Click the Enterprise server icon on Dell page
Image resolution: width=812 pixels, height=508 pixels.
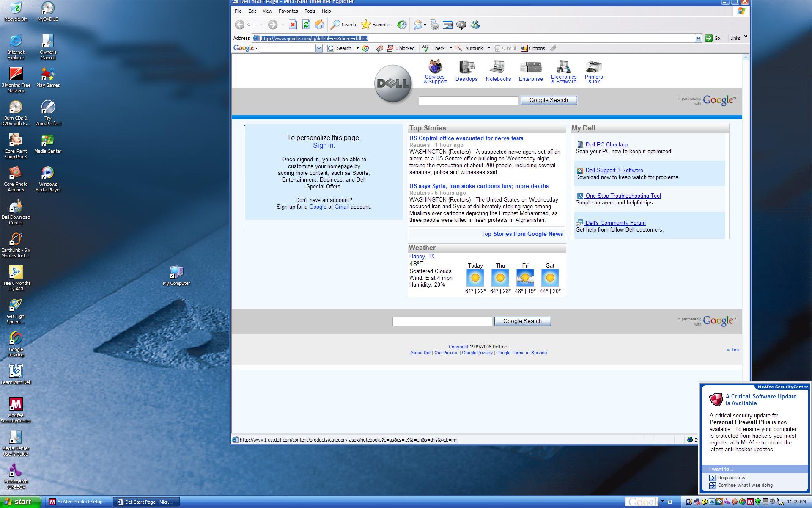(x=531, y=68)
